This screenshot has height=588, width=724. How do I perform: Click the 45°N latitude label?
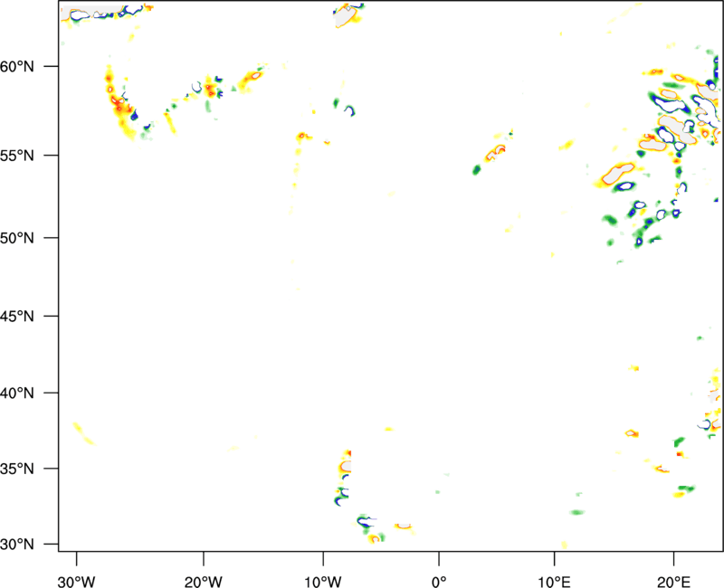17,316
